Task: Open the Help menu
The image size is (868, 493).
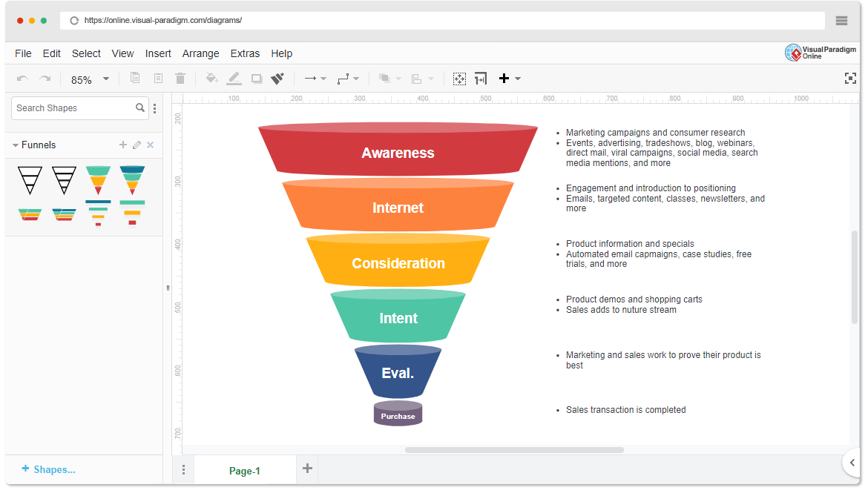Action: [x=281, y=53]
